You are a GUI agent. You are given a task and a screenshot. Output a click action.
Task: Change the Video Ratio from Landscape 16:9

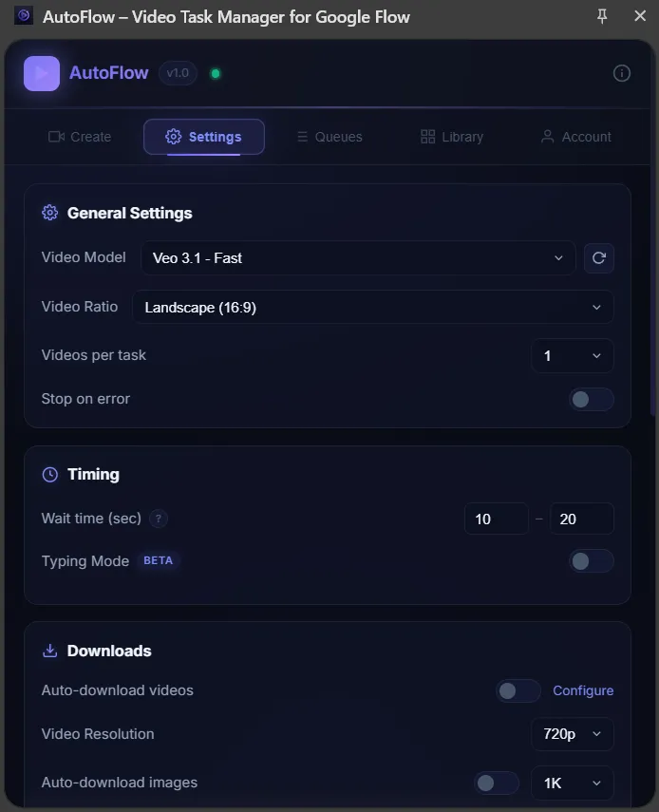(x=373, y=307)
